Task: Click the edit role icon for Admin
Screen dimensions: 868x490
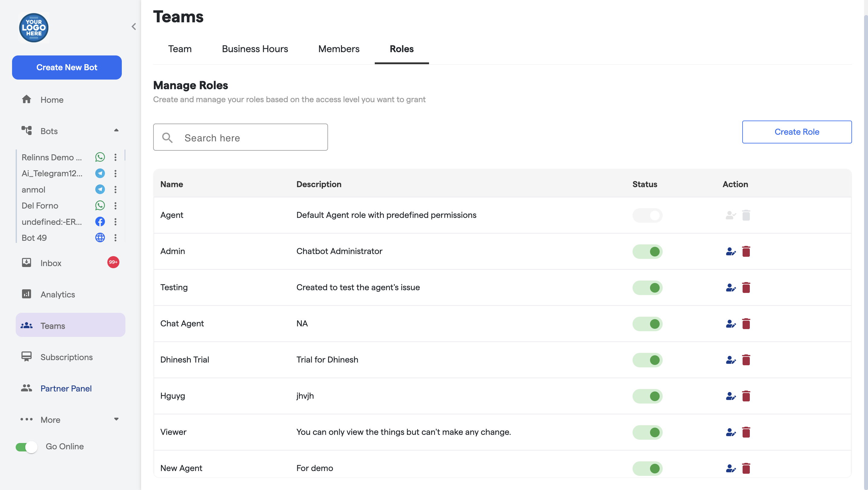Action: click(730, 252)
